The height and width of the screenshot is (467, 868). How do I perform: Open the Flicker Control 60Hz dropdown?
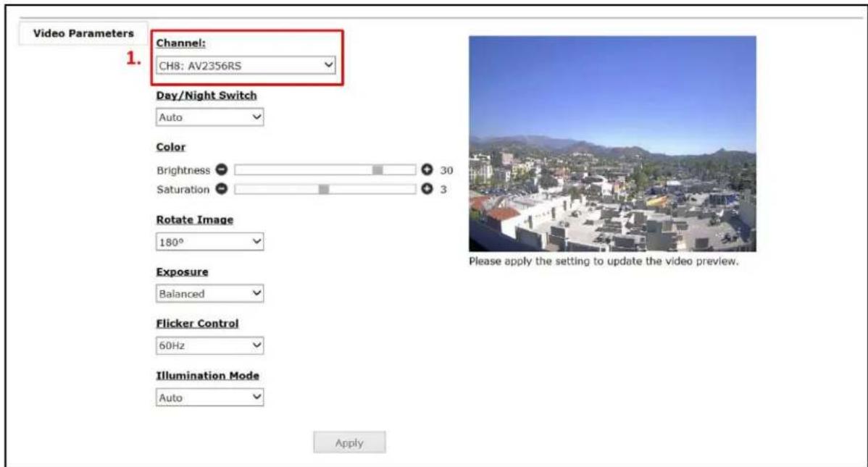[210, 346]
